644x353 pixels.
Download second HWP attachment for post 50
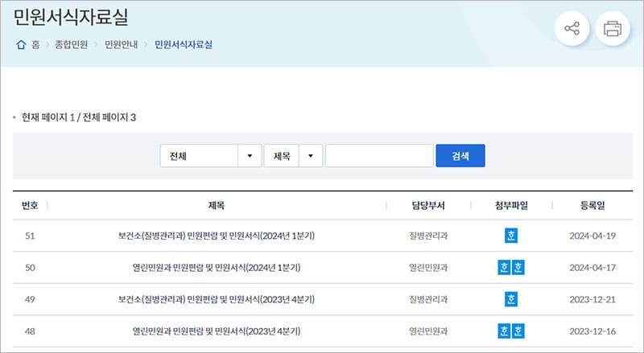[x=518, y=267]
